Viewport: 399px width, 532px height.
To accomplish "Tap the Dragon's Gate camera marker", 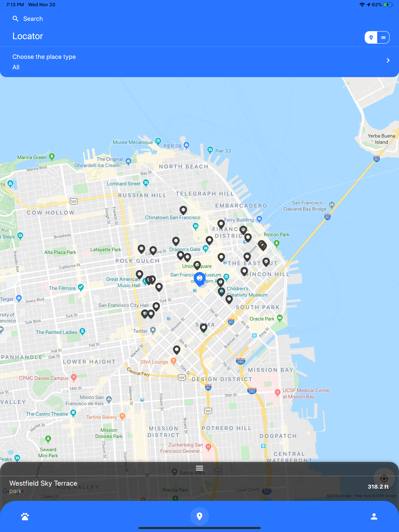I will click(x=206, y=248).
